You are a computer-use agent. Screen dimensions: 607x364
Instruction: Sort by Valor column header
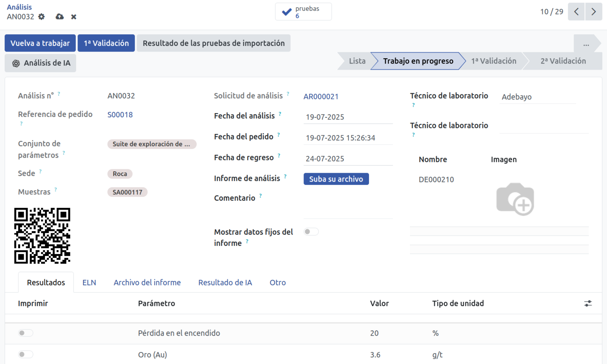point(379,303)
